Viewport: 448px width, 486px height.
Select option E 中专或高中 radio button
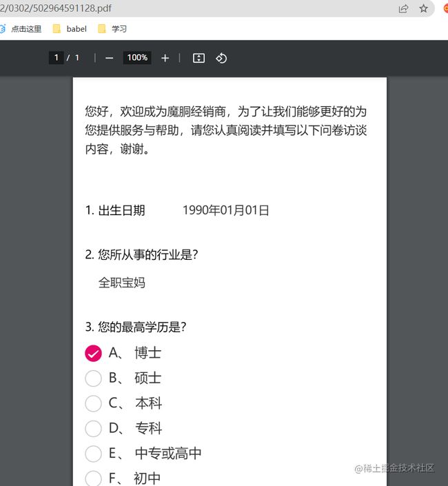coord(93,454)
